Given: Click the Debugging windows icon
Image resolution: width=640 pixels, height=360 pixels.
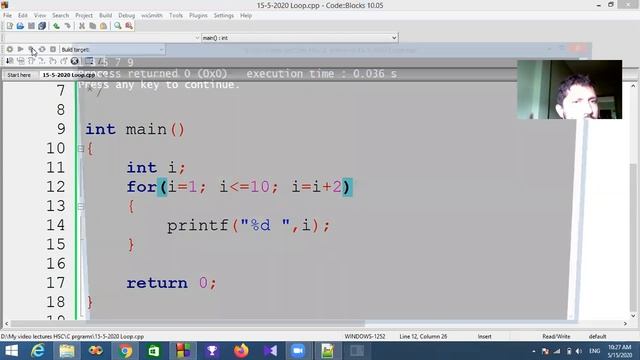Looking at the screenshot, I should (89, 61).
